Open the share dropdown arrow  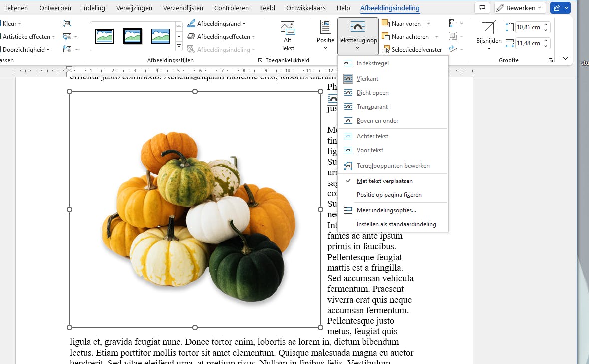(566, 8)
